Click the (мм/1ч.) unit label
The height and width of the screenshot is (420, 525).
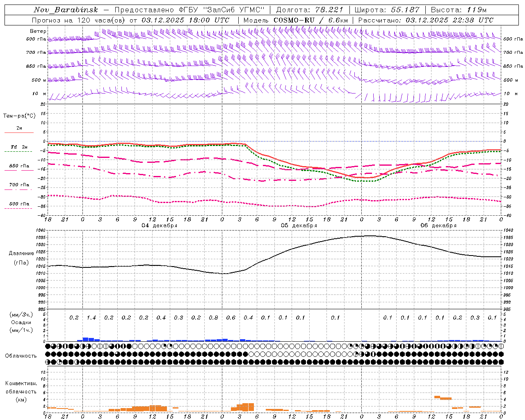tap(21, 330)
